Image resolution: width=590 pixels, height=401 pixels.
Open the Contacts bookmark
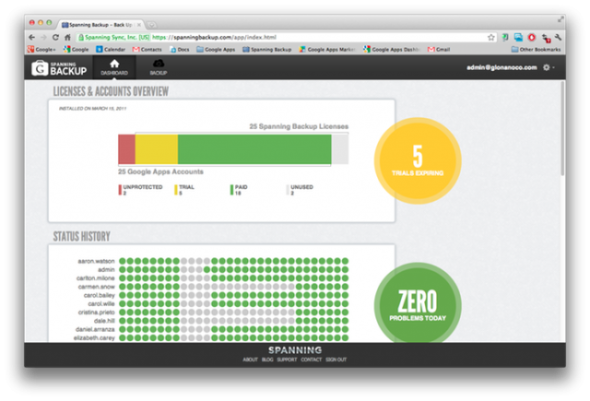tap(147, 49)
